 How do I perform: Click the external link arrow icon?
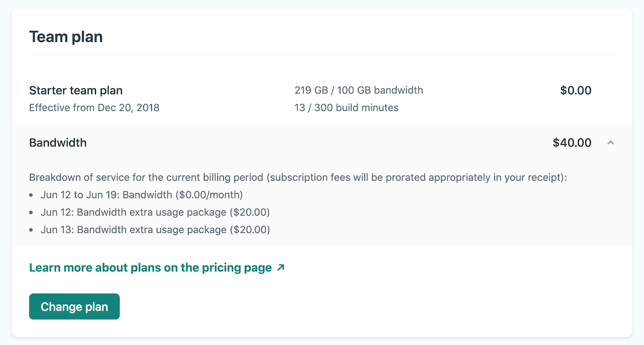(x=280, y=267)
